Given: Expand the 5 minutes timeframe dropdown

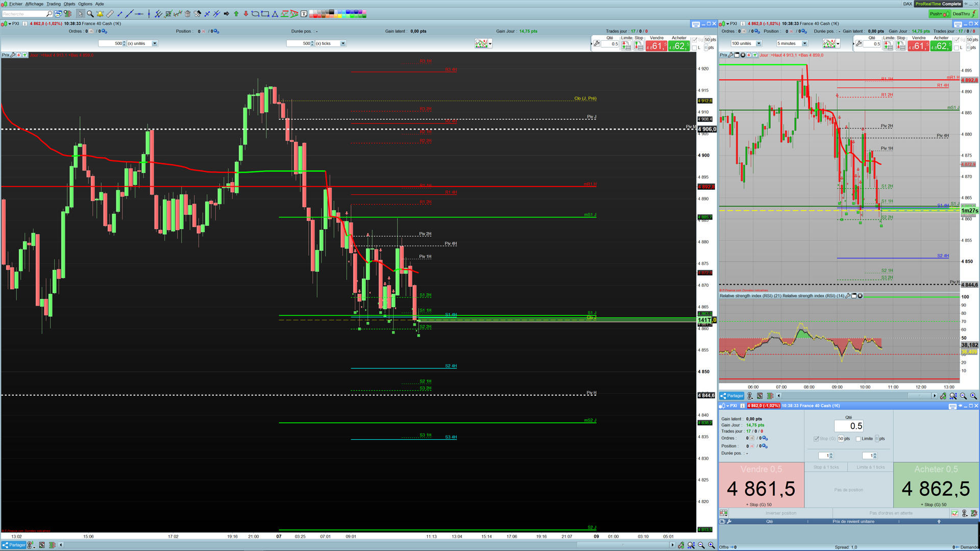Looking at the screenshot, I should pos(804,43).
